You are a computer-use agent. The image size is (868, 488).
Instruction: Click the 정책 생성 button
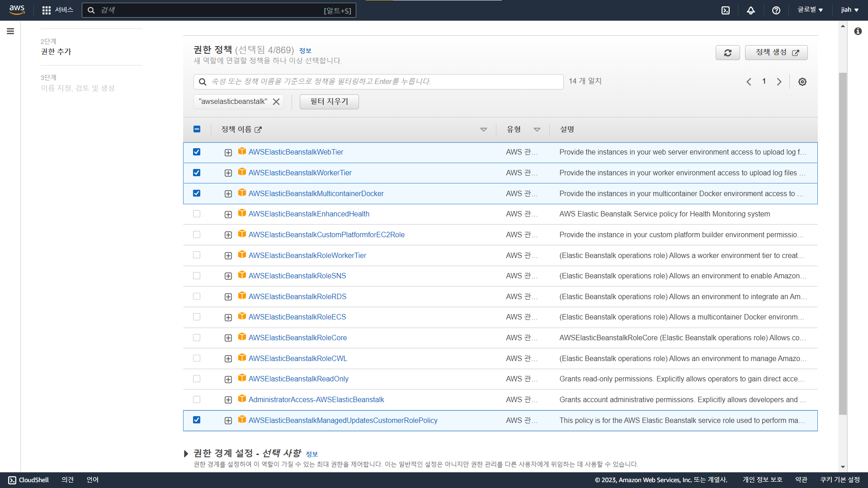coord(776,53)
